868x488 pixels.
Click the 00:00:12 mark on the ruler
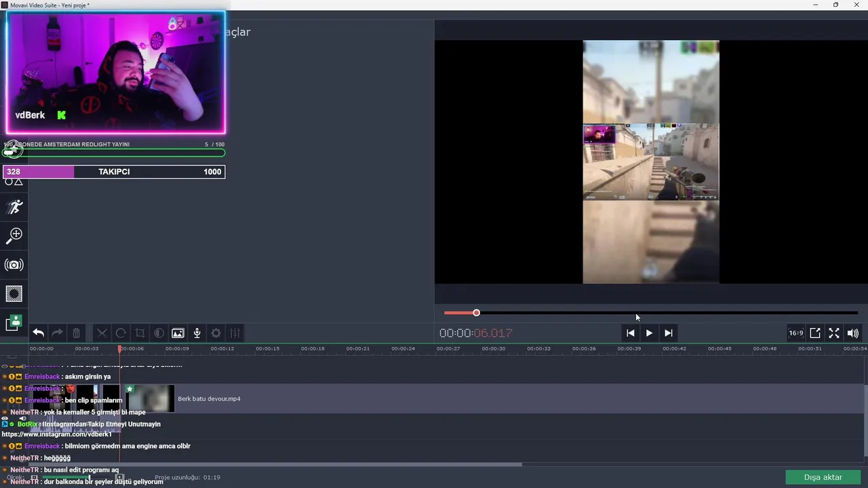[x=222, y=348]
